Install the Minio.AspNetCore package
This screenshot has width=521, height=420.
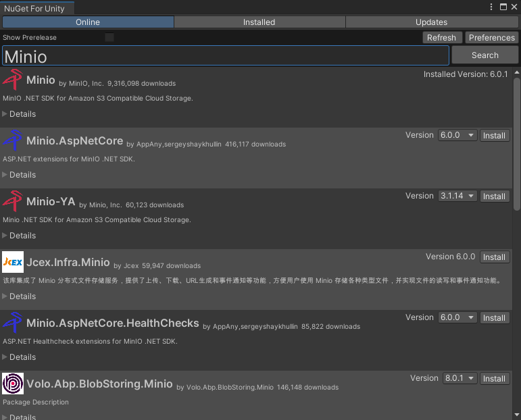pos(495,136)
